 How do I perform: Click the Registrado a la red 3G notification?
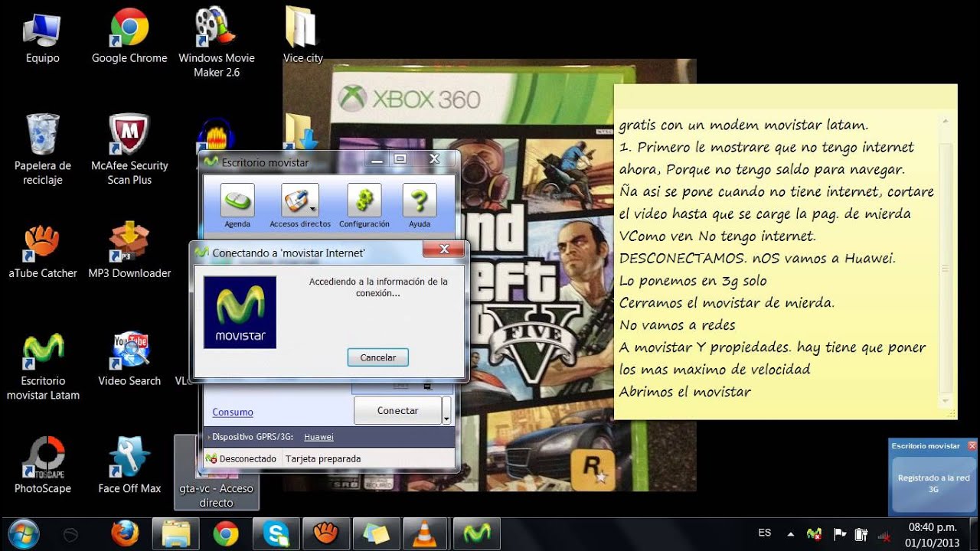pos(933,483)
